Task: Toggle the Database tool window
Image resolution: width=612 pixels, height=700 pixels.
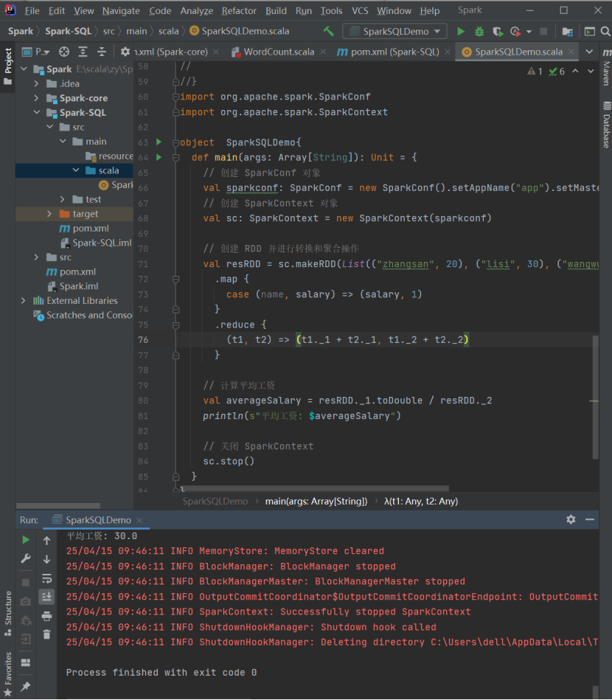Action: (606, 125)
